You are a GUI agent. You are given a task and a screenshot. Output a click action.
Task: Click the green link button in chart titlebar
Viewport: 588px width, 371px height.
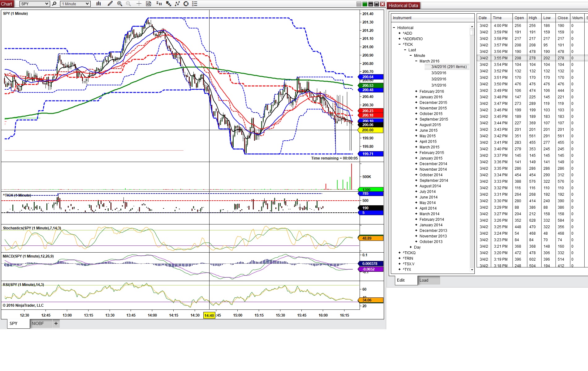(365, 4)
